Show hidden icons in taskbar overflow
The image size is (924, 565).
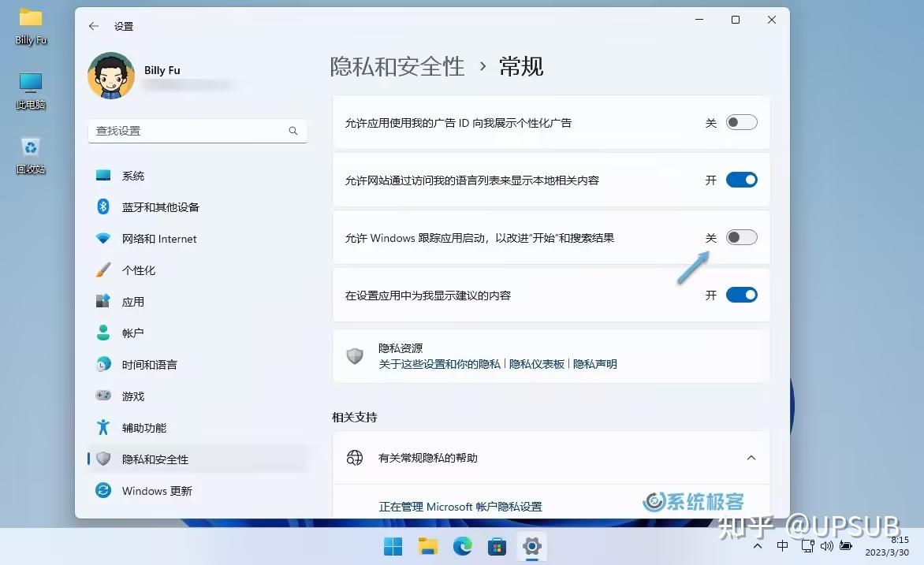point(757,545)
